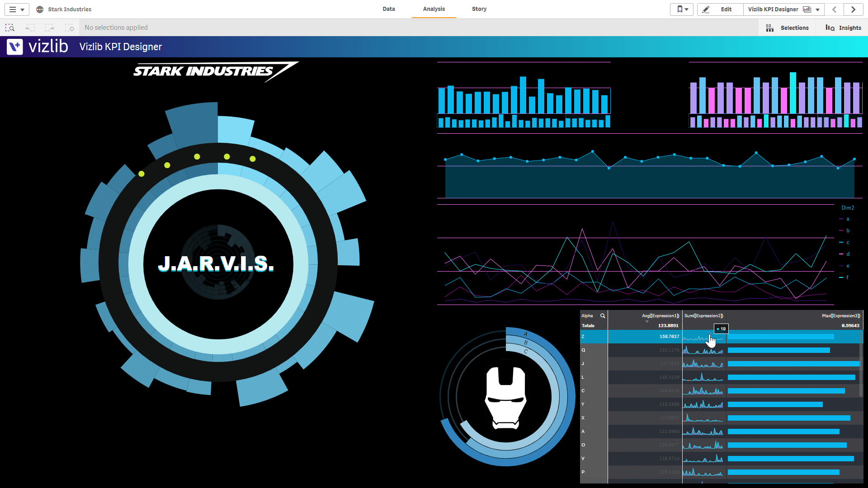
Task: Click the sparkline in row Q
Action: [x=703, y=350]
